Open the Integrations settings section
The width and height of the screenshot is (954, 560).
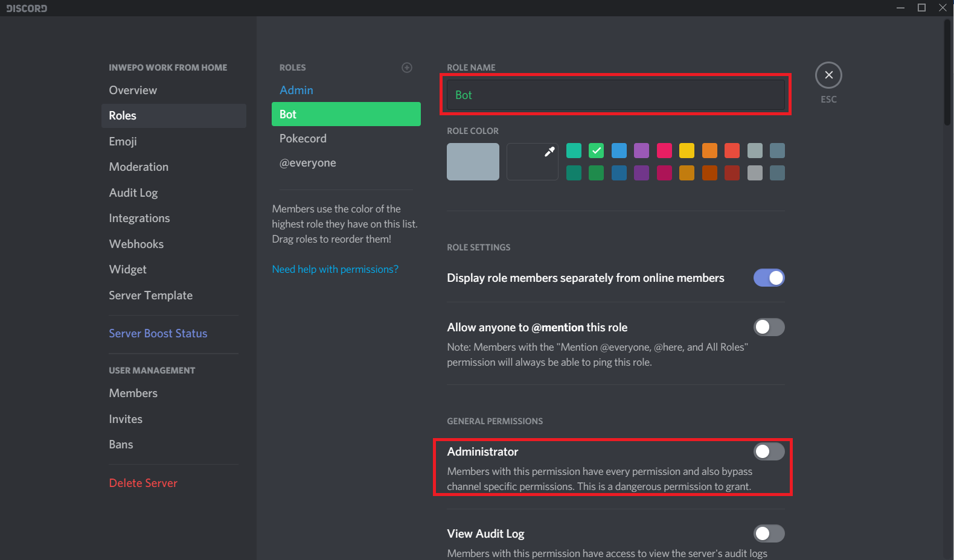[139, 218]
